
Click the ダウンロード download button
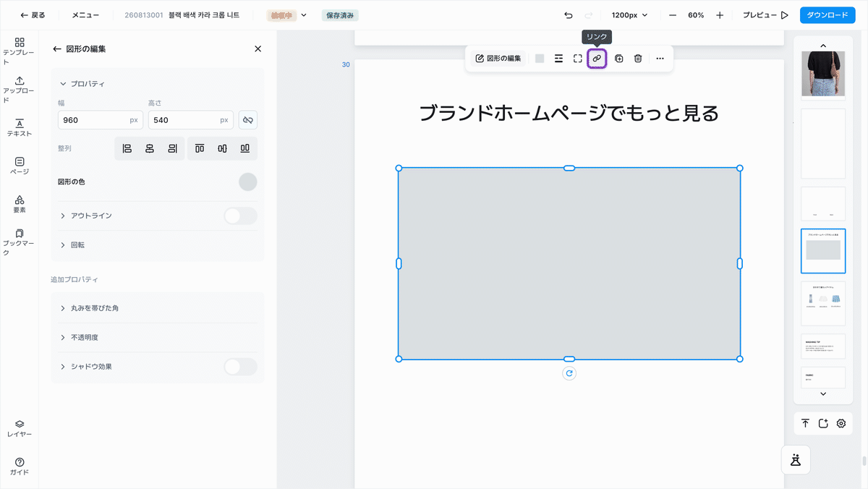point(827,15)
